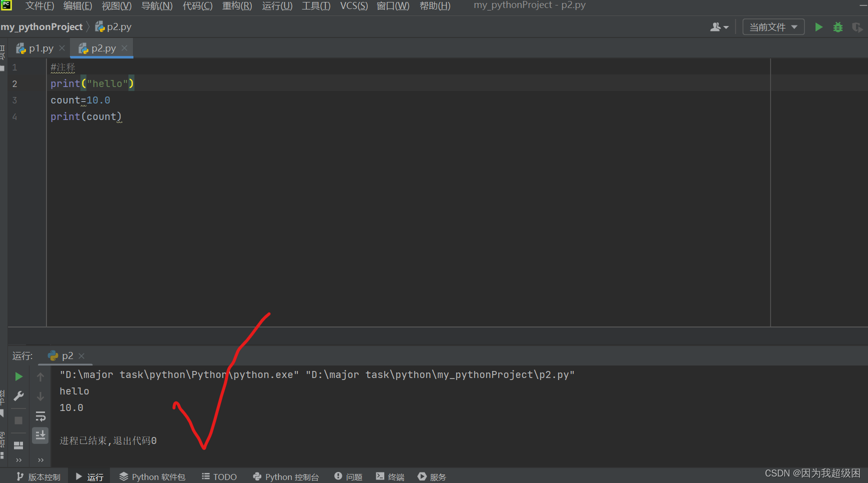Viewport: 868px width, 483px height.
Task: Open the 当前文件 run configuration dropdown
Action: tap(773, 26)
